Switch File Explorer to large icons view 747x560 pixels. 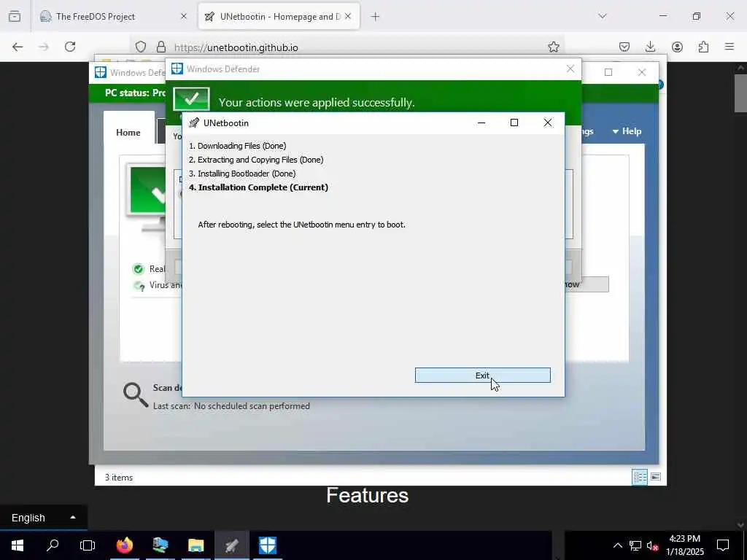pyautogui.click(x=656, y=477)
